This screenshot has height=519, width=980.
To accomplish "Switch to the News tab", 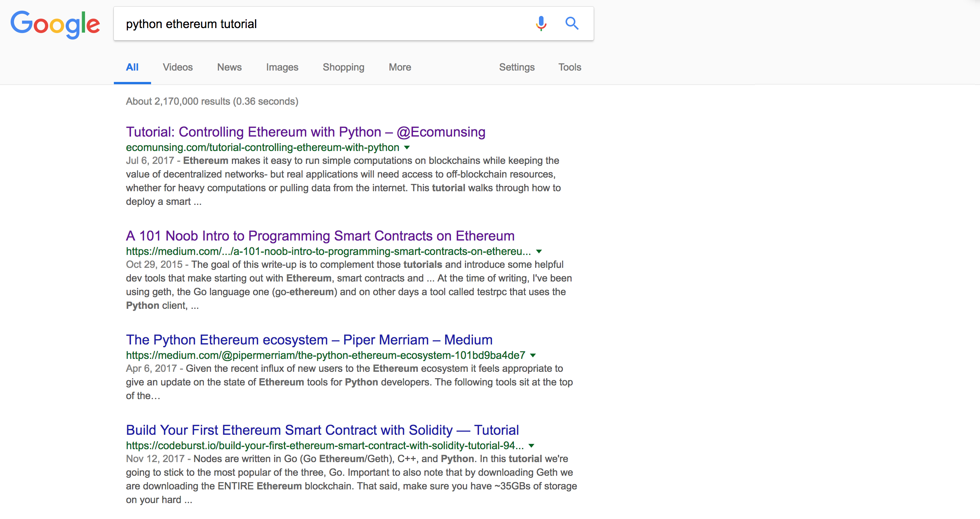I will pos(229,67).
